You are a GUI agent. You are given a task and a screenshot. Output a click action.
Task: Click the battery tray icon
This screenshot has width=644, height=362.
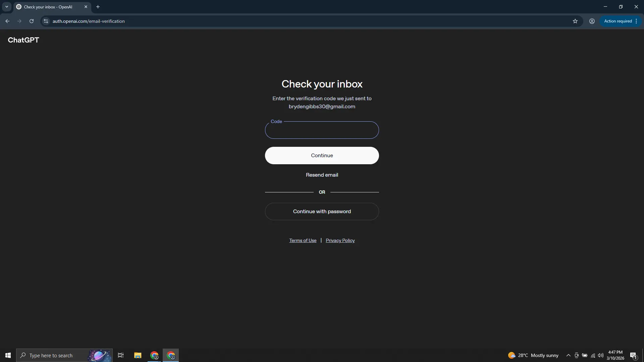point(585,355)
